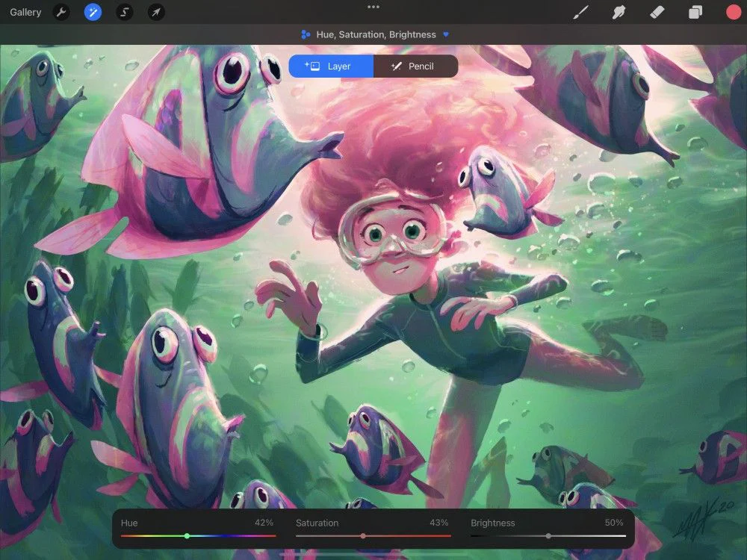Click the Saturation label
This screenshot has height=560, width=747.
click(317, 523)
